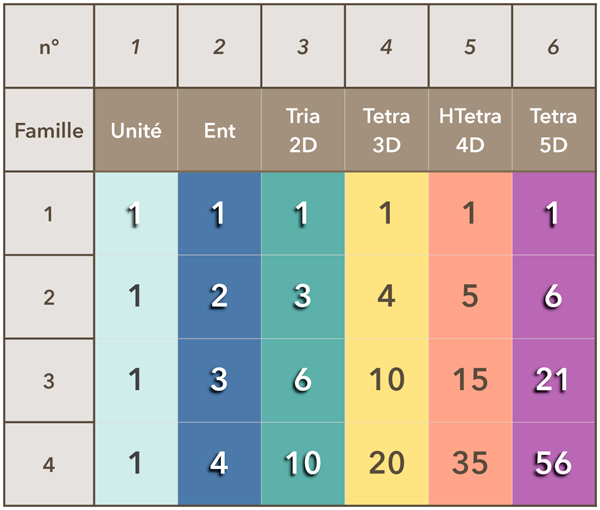Click the 'Famille' row label cell
The width and height of the screenshot is (600, 510).
49,131
